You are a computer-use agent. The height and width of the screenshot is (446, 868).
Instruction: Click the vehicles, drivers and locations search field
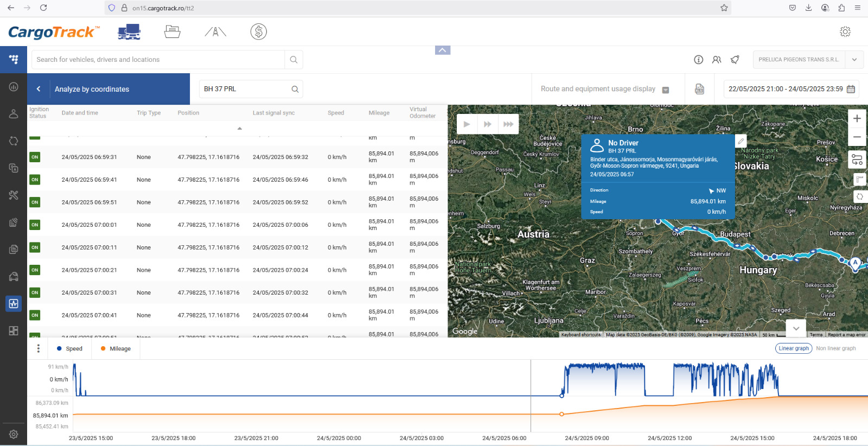(x=157, y=60)
